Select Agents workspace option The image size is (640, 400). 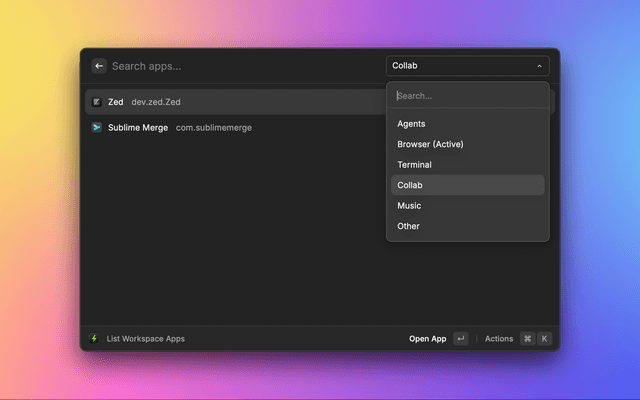tap(467, 124)
